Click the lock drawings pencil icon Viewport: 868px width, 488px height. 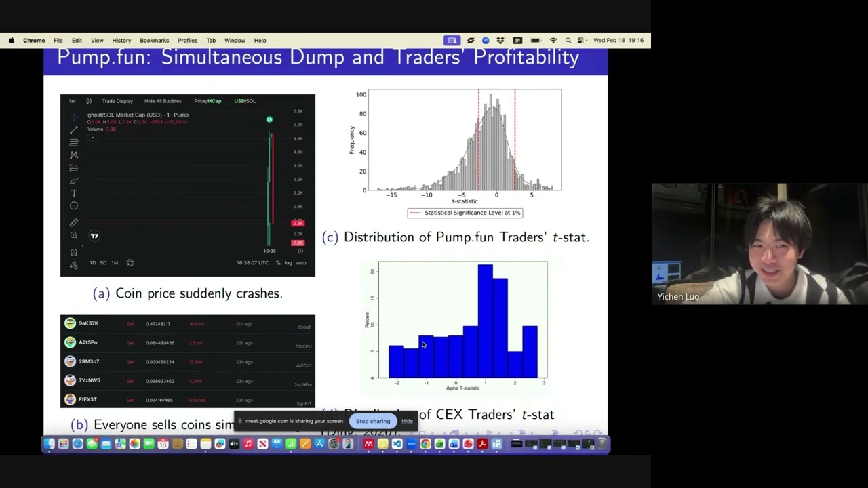74,265
